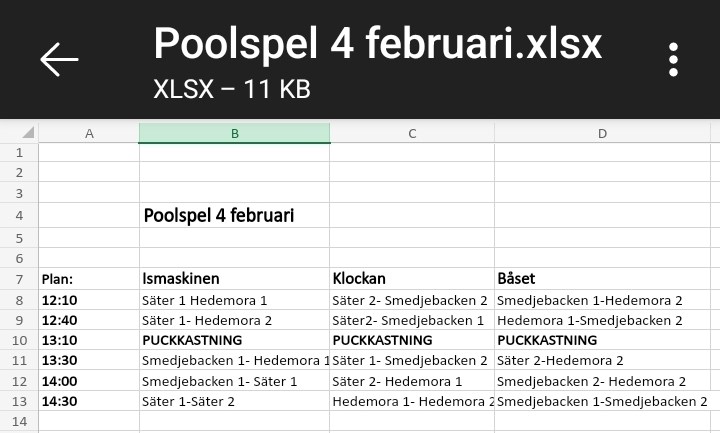Click the Ismaskinen header cell

point(182,279)
